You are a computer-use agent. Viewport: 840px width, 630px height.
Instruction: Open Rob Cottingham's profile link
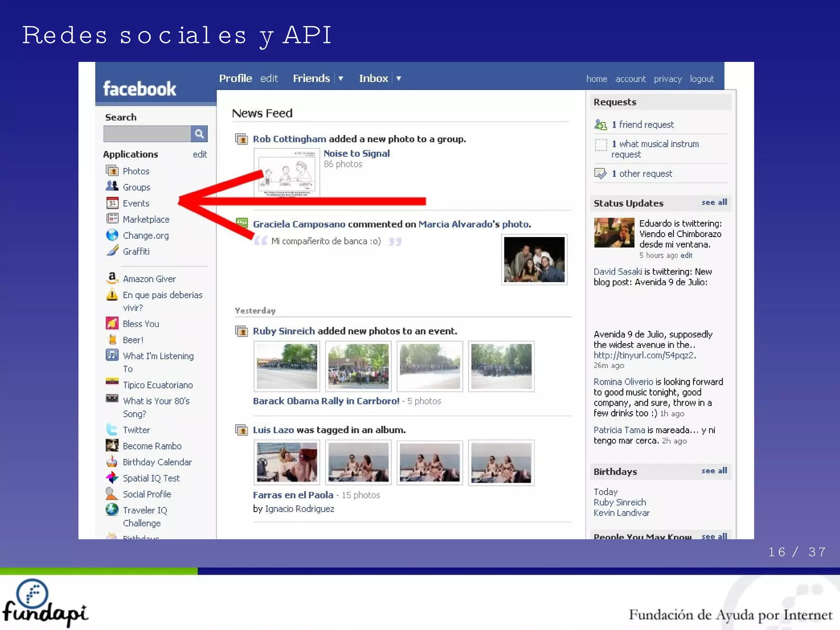pos(290,139)
